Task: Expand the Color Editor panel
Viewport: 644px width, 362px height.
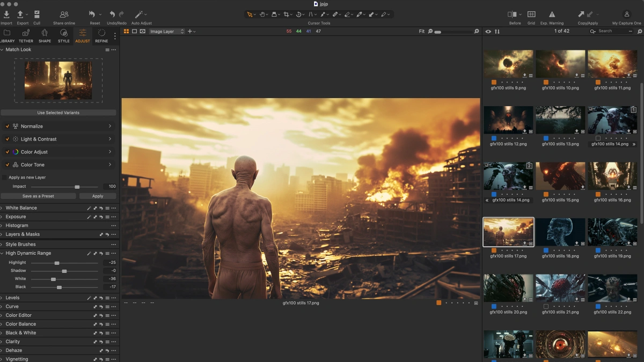Action: pos(2,315)
